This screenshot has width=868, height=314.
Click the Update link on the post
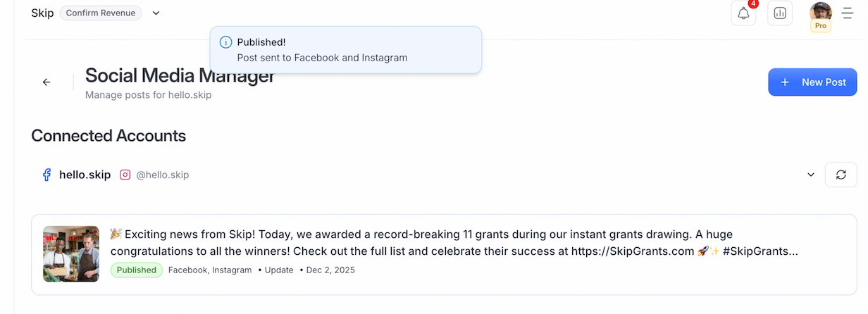click(x=279, y=270)
